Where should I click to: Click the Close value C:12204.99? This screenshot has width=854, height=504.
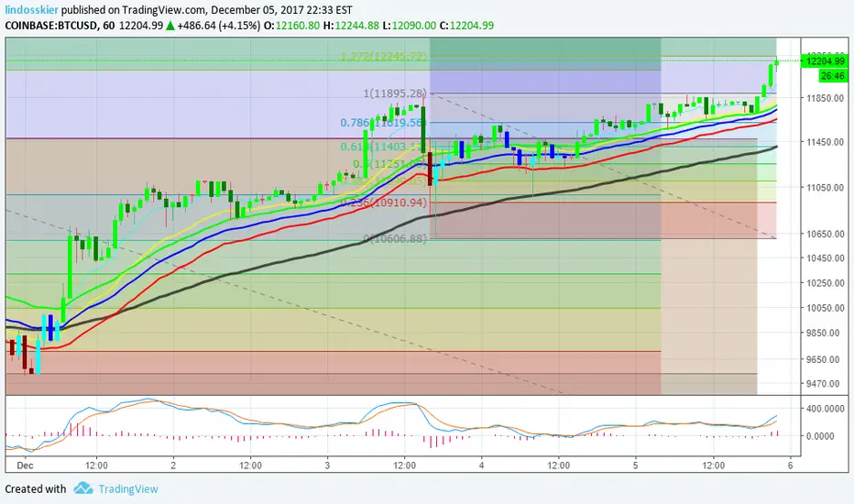click(466, 25)
